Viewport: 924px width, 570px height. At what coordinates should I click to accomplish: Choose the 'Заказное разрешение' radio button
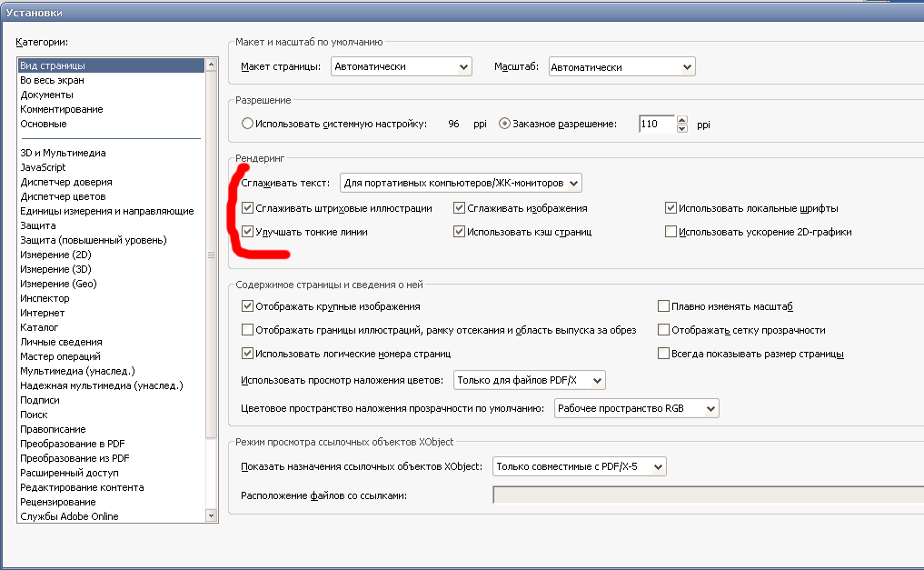[505, 124]
